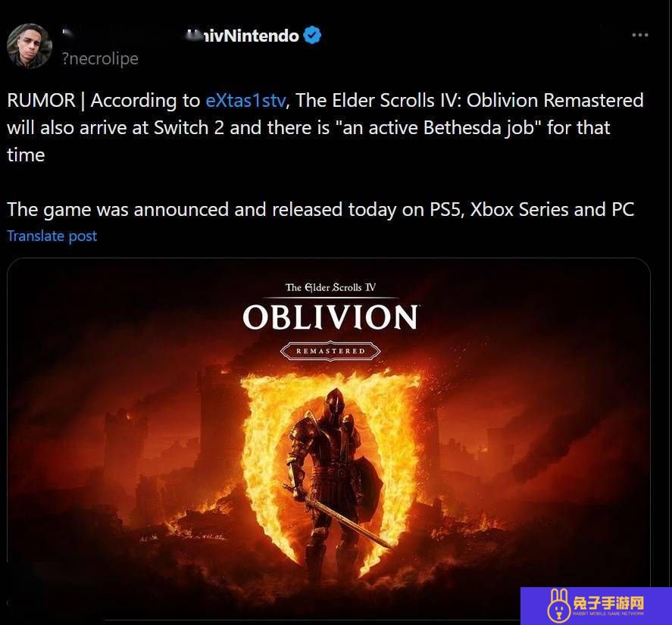Click the blue verified badge
Viewport: 672px width, 625px height.
click(x=312, y=35)
